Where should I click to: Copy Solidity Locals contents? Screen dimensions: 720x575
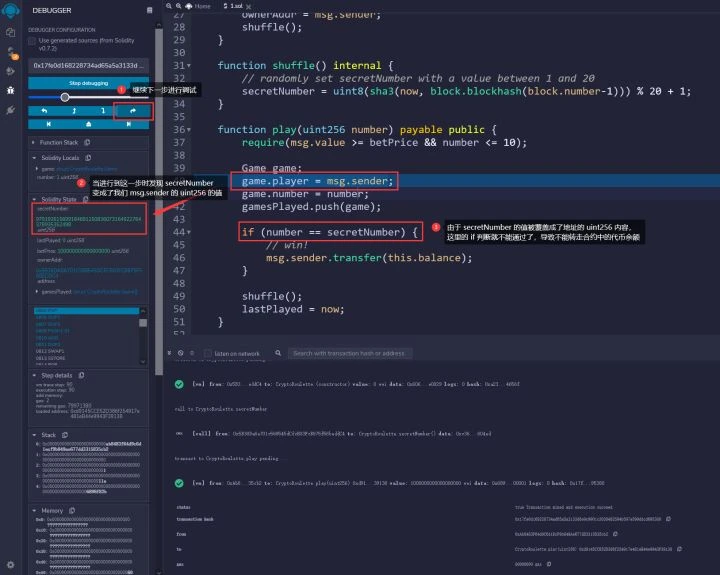(88, 158)
